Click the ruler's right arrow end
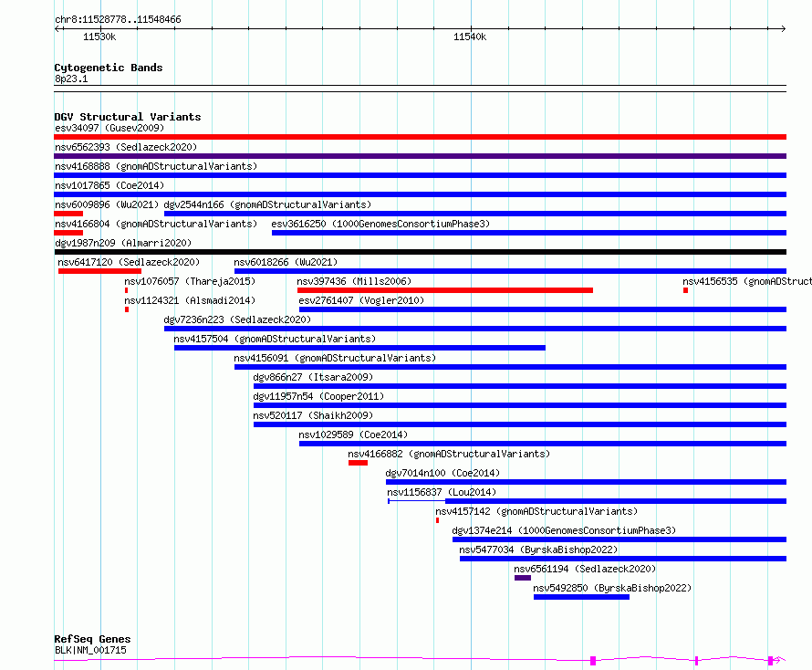 coord(784,28)
